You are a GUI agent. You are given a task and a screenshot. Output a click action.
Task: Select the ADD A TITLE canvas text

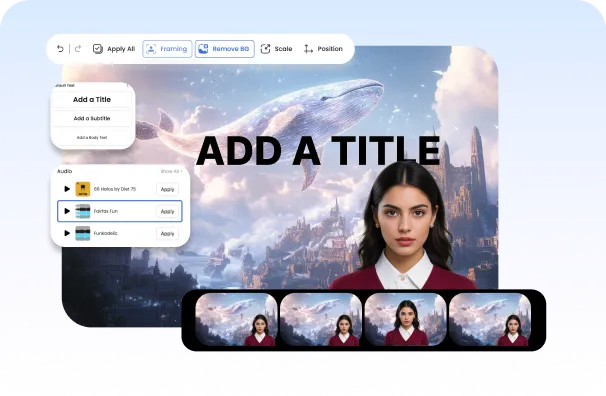pyautogui.click(x=318, y=150)
